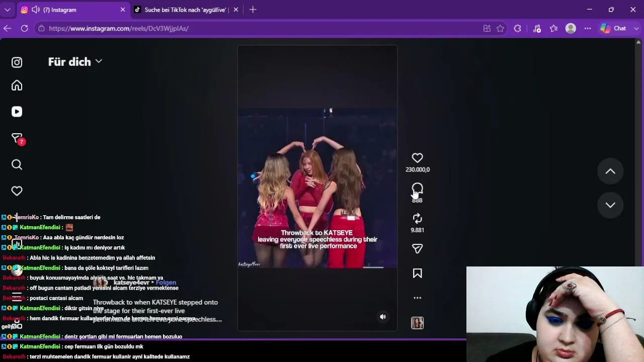Save the reel with the bookmark icon
Viewport: 644px width, 362px height.
417,274
